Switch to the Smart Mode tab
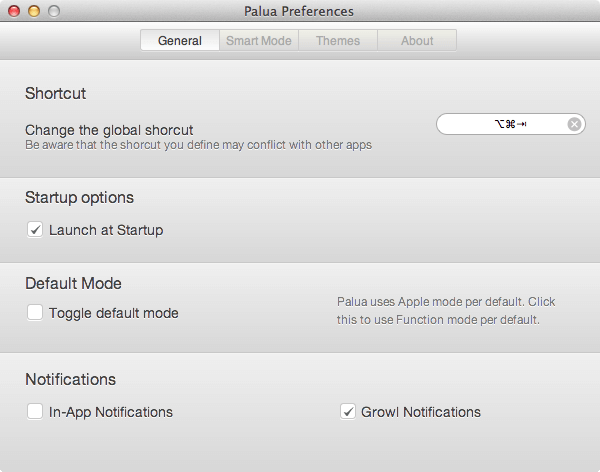 259,40
